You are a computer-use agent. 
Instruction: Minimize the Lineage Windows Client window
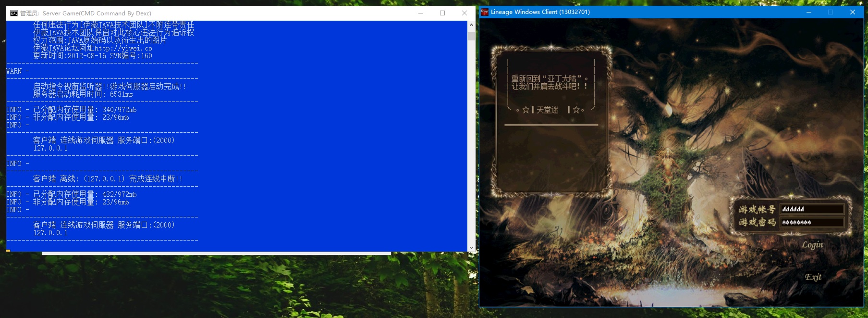pyautogui.click(x=809, y=12)
